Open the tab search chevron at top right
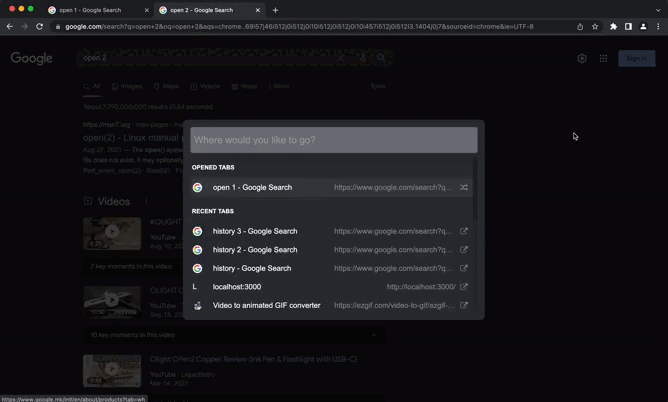Screen dimensions: 668x402 click(658, 10)
